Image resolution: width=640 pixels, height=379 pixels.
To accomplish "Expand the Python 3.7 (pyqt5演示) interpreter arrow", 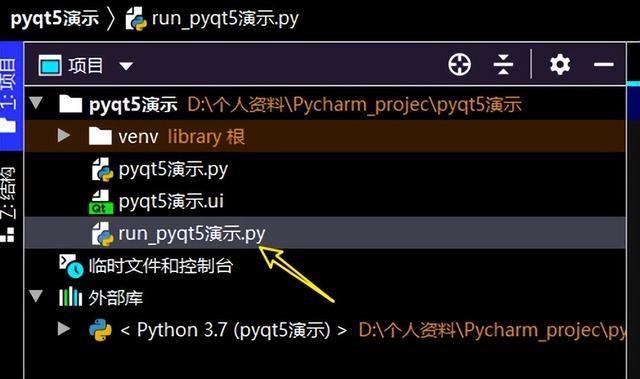I will pos(64,328).
